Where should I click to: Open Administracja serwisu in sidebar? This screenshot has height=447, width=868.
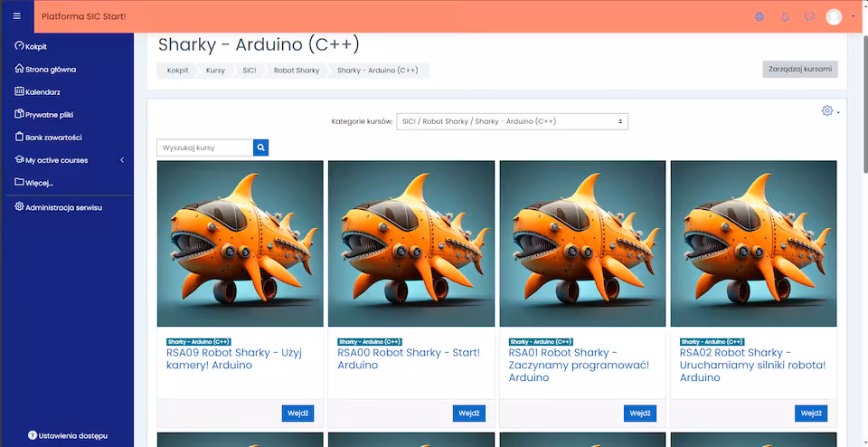click(63, 207)
